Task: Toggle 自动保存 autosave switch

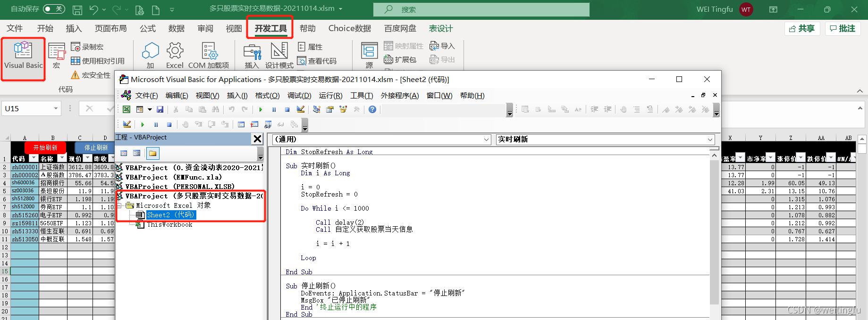Action: pyautogui.click(x=53, y=9)
